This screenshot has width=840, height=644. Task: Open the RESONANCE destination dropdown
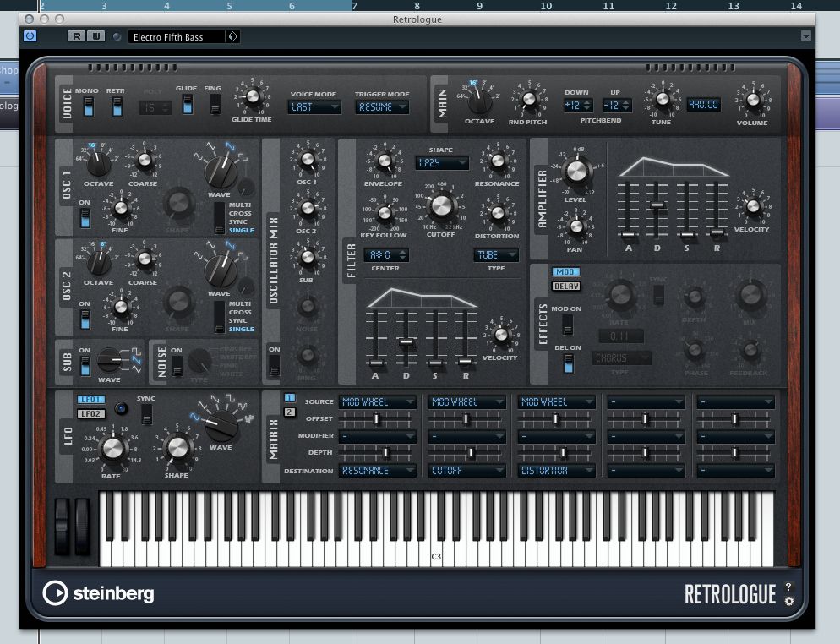pyautogui.click(x=378, y=471)
